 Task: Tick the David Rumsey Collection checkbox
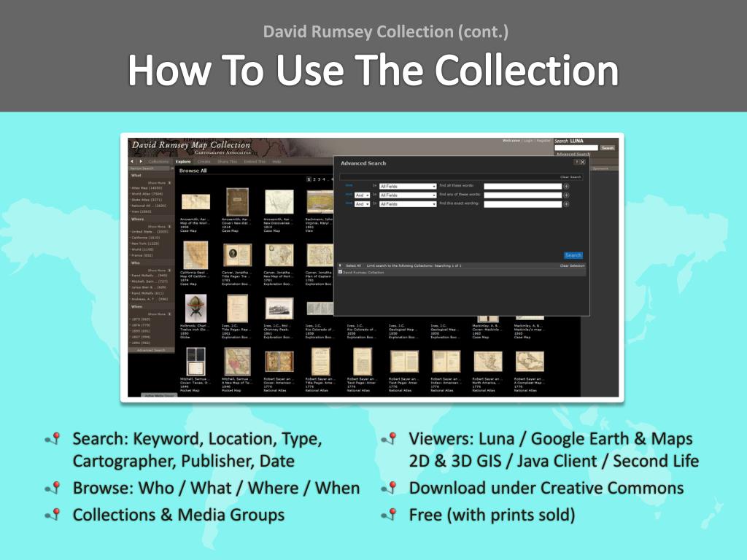(x=340, y=272)
